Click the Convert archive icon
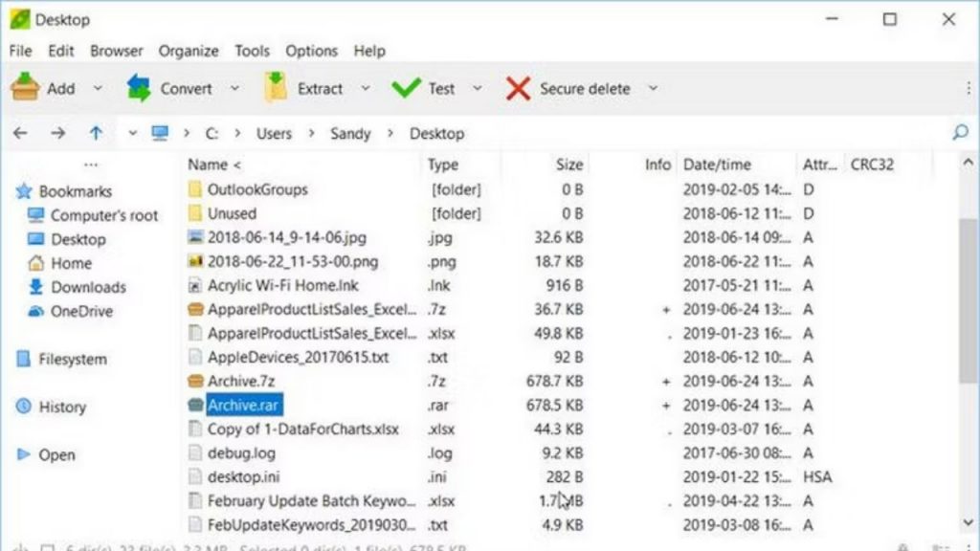 point(140,88)
